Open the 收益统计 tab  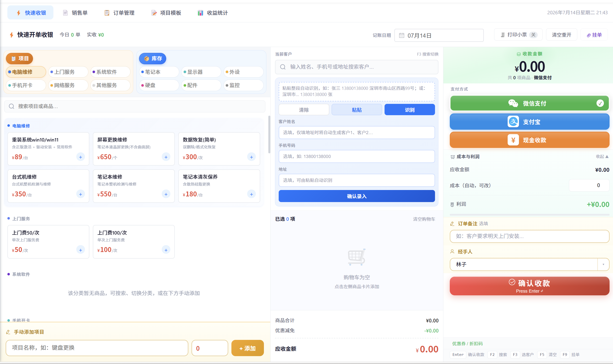(x=213, y=13)
